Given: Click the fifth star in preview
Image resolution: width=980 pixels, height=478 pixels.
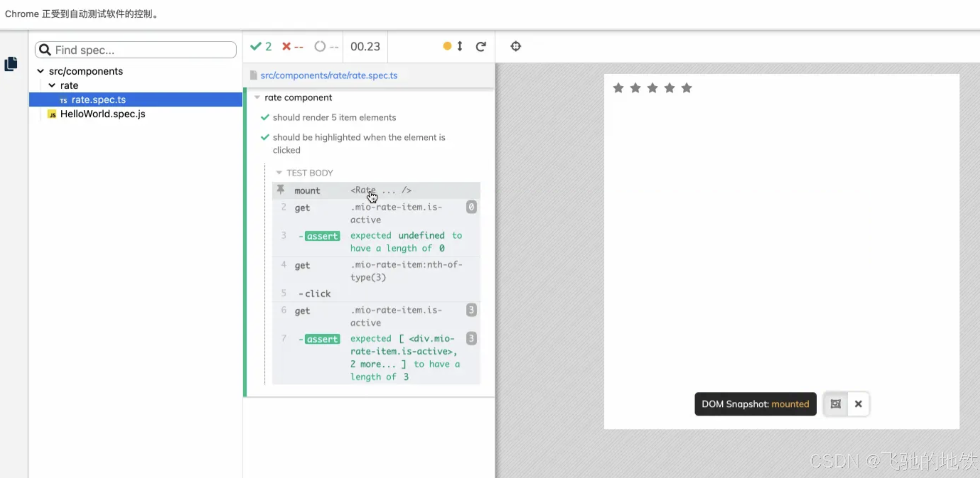Looking at the screenshot, I should point(686,88).
